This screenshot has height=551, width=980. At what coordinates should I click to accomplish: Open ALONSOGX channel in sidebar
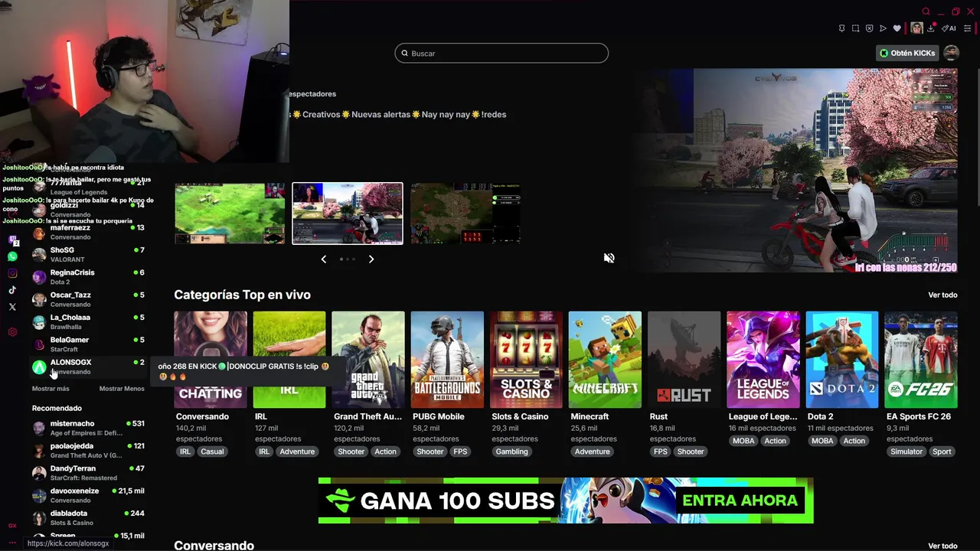click(x=88, y=367)
